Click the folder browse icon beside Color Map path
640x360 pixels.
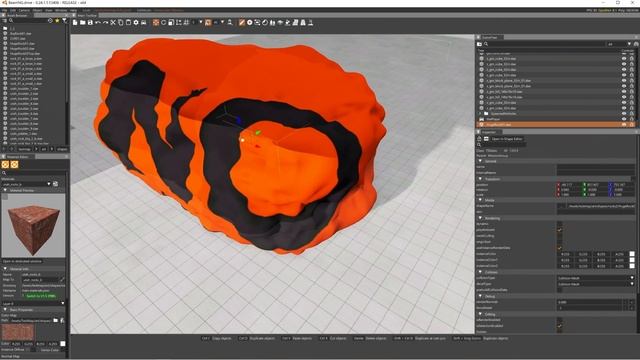point(56,321)
